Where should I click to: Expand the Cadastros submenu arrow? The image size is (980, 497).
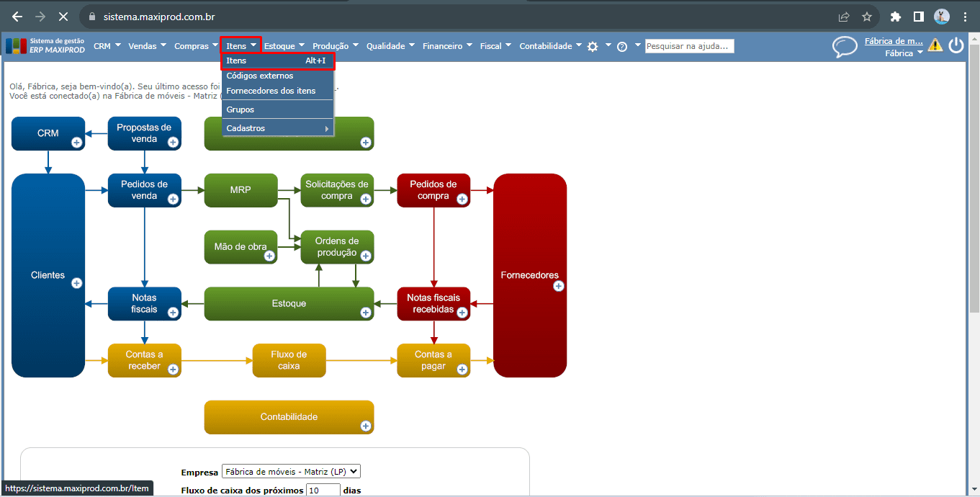[327, 129]
